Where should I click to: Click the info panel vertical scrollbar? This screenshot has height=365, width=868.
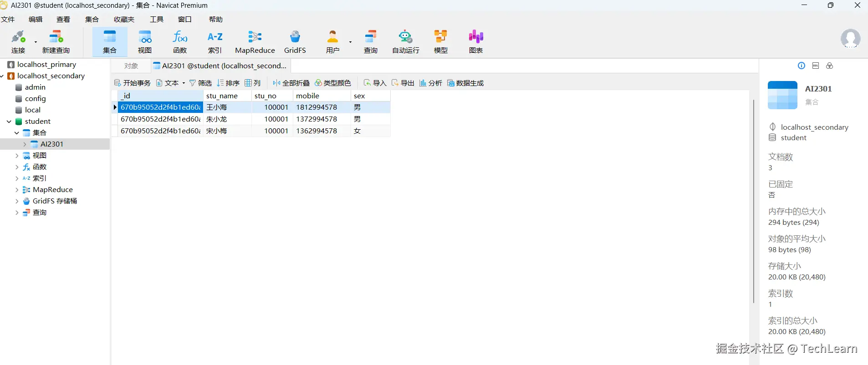point(754,200)
